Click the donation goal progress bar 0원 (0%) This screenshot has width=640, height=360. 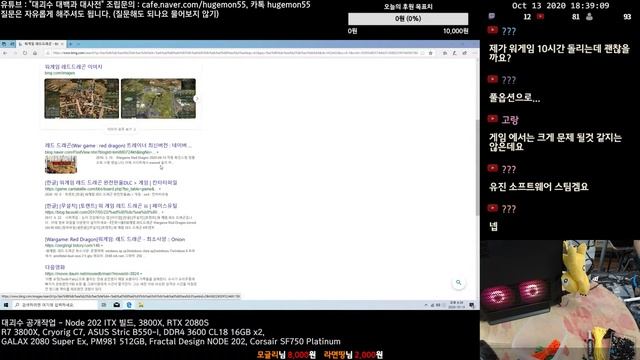[x=408, y=19]
